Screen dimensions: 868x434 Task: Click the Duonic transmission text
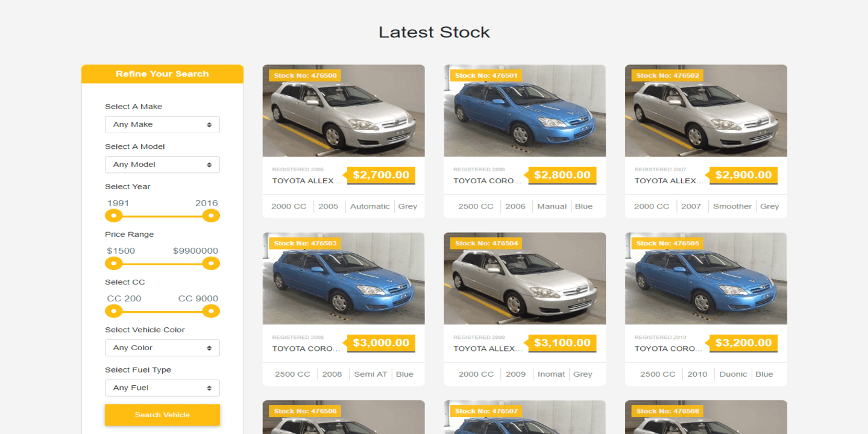click(733, 374)
